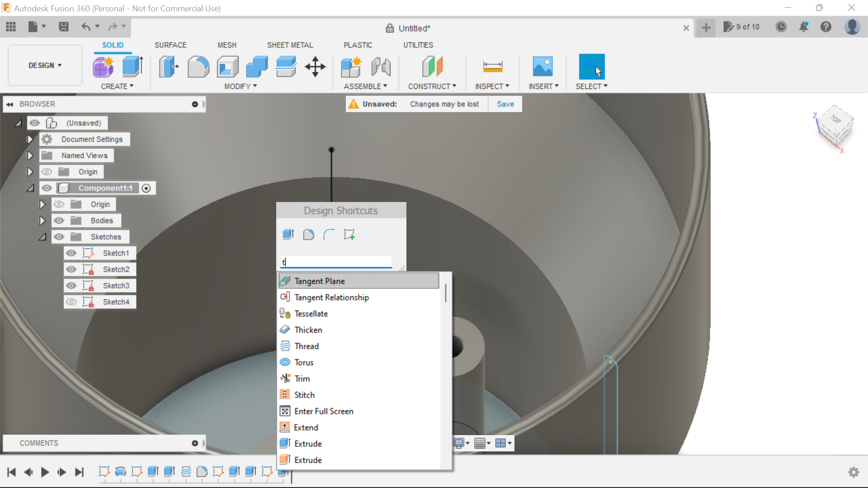Viewport: 868px width, 488px height.
Task: Hide Sketch1 eye icon
Action: (x=71, y=253)
